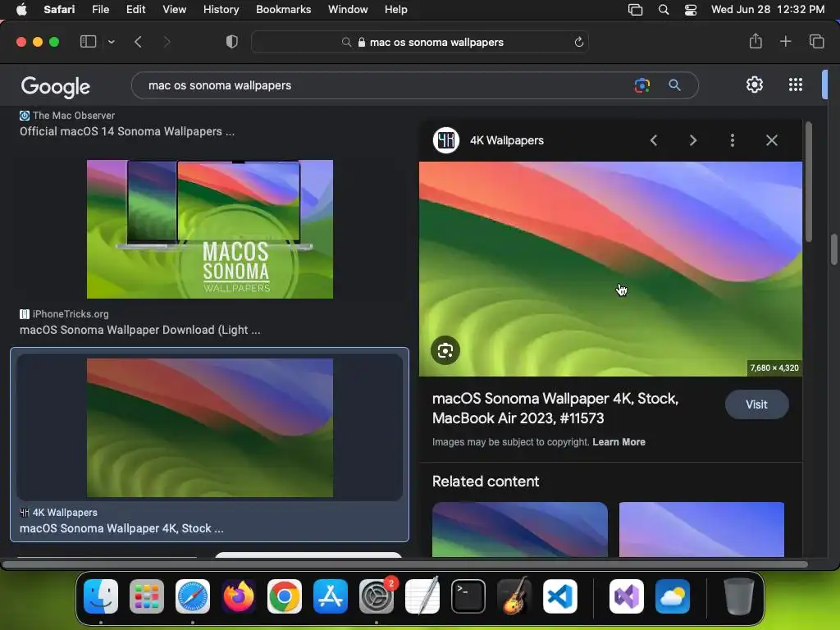Click the 4K Wallpapers source avatar
Image resolution: width=840 pixels, height=630 pixels.
(445, 140)
